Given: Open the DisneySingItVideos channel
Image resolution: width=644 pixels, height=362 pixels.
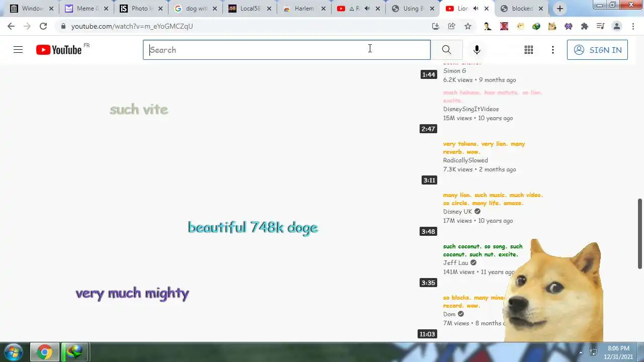Looking at the screenshot, I should pyautogui.click(x=471, y=109).
